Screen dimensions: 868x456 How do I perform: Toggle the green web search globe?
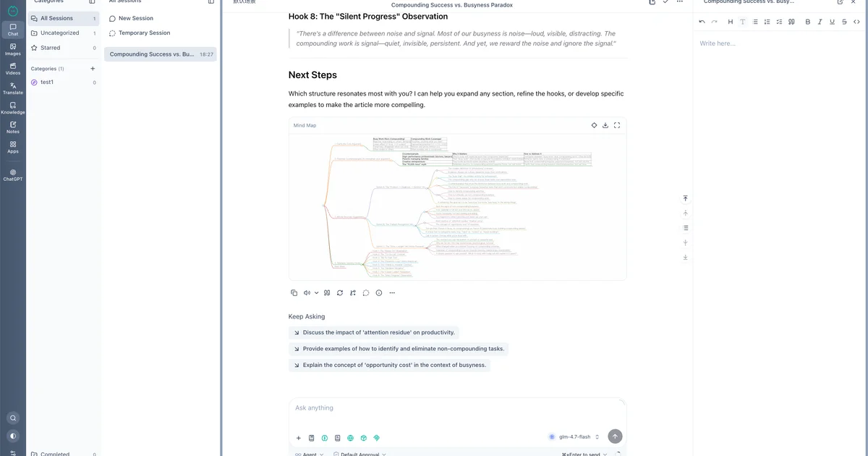351,438
